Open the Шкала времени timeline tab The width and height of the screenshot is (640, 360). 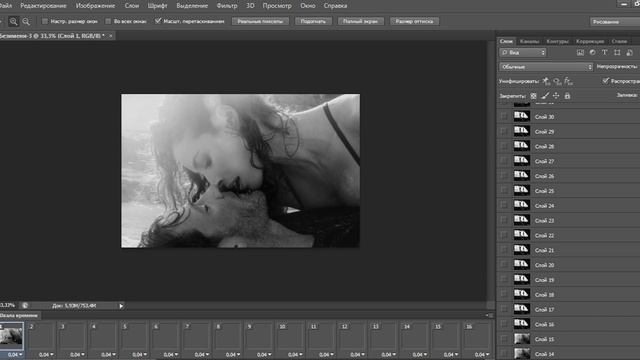click(x=19, y=316)
